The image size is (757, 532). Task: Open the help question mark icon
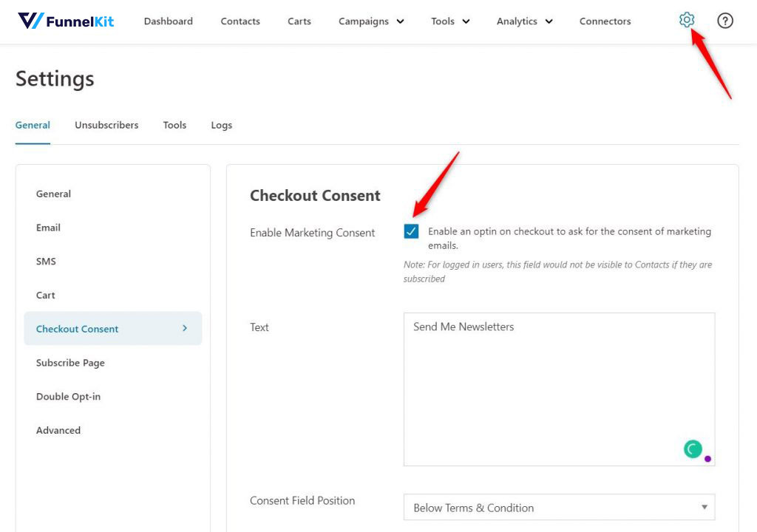coord(724,21)
